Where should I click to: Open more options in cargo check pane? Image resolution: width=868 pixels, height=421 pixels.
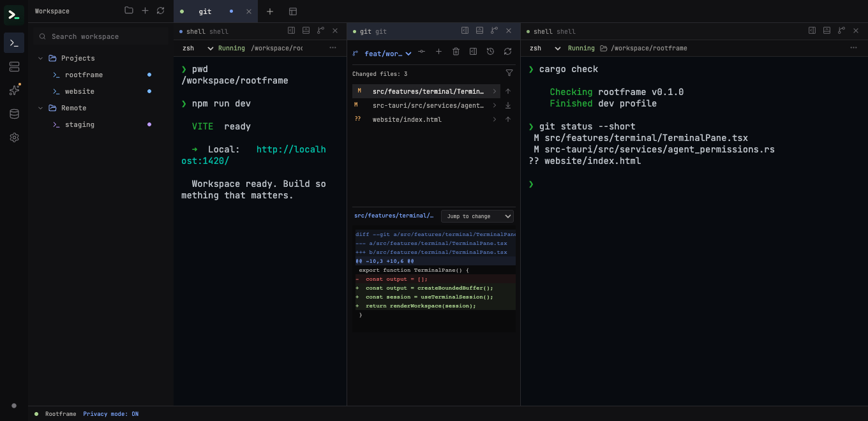tap(853, 48)
